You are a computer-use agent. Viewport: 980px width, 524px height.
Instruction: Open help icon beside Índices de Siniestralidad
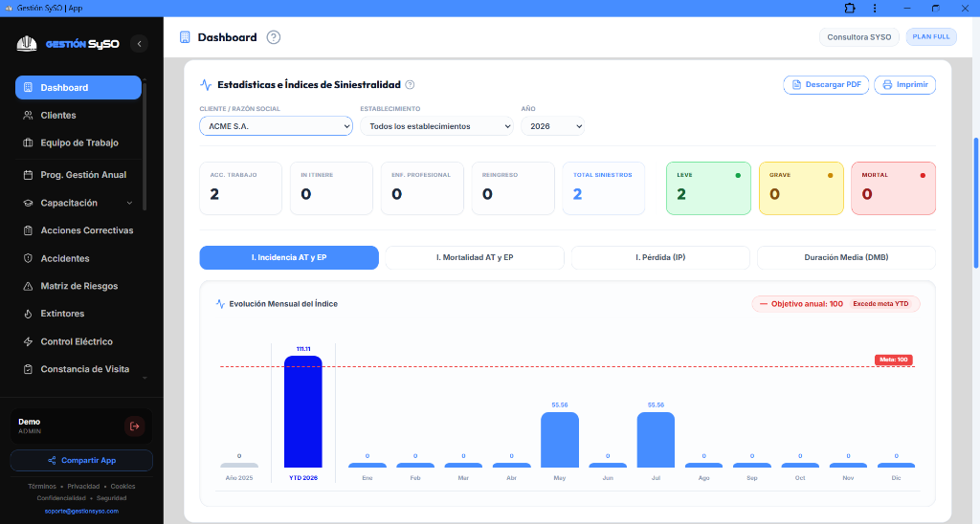[410, 85]
